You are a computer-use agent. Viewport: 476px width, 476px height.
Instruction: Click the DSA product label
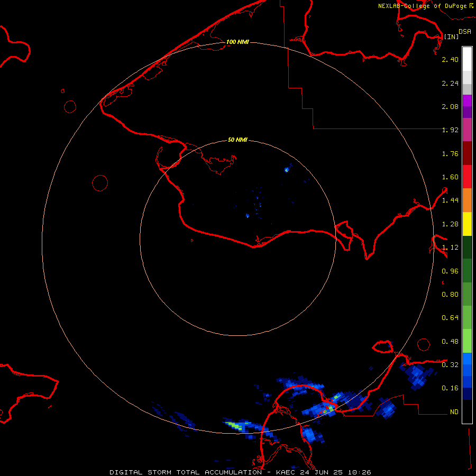click(x=465, y=32)
